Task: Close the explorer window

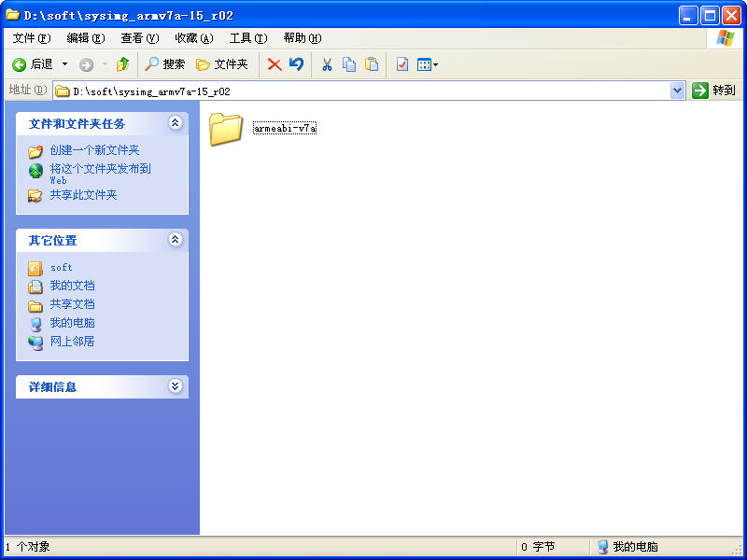Action: coord(731,16)
